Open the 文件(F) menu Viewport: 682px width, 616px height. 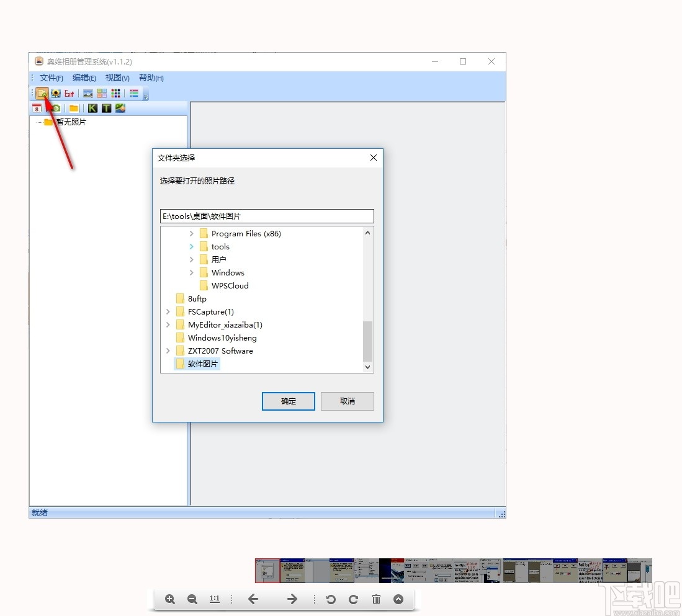point(52,78)
